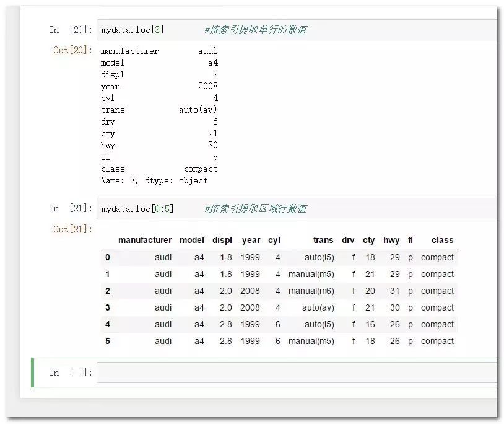Click the cty column header
504x424 pixels.
click(368, 241)
